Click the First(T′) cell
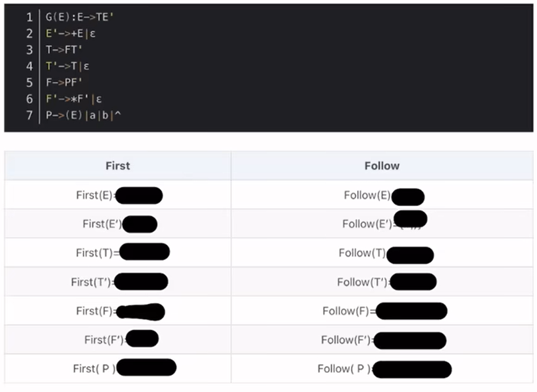 [x=117, y=282]
